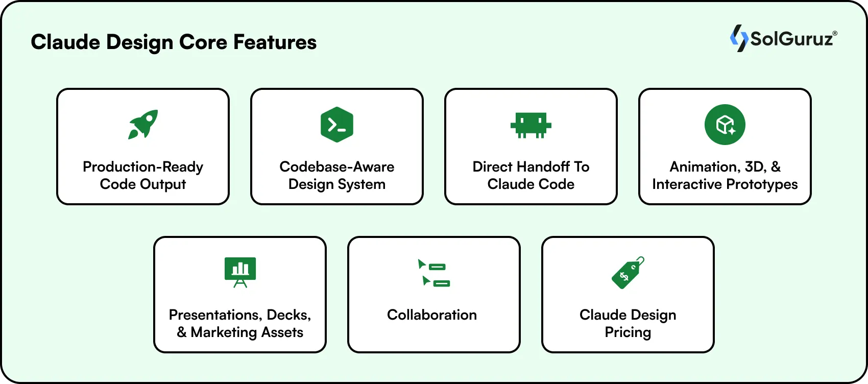Screen dimensions: 868x384
Task: Select 'Direct Handoff To Claude Code' label
Action: (531, 175)
